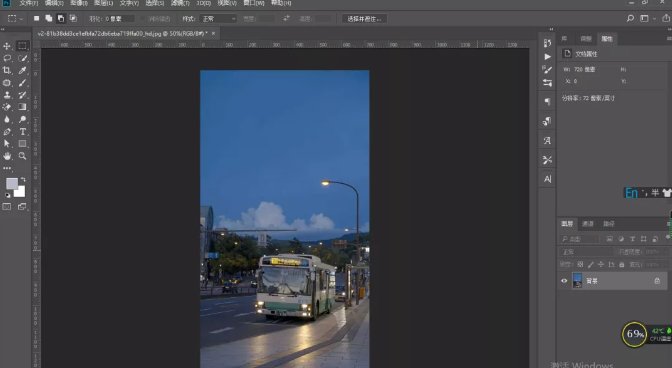Open the Actions play icon panel
The width and height of the screenshot is (672, 368).
547,57
